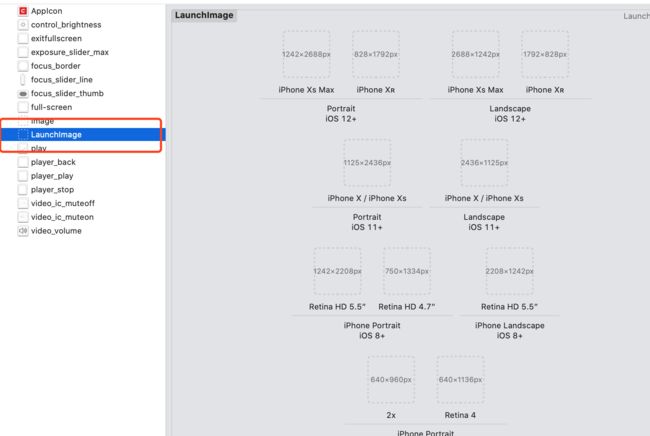Viewport: 650px width, 436px height.
Task: Click the control_brightness thumbnail icon
Action: tap(23, 25)
